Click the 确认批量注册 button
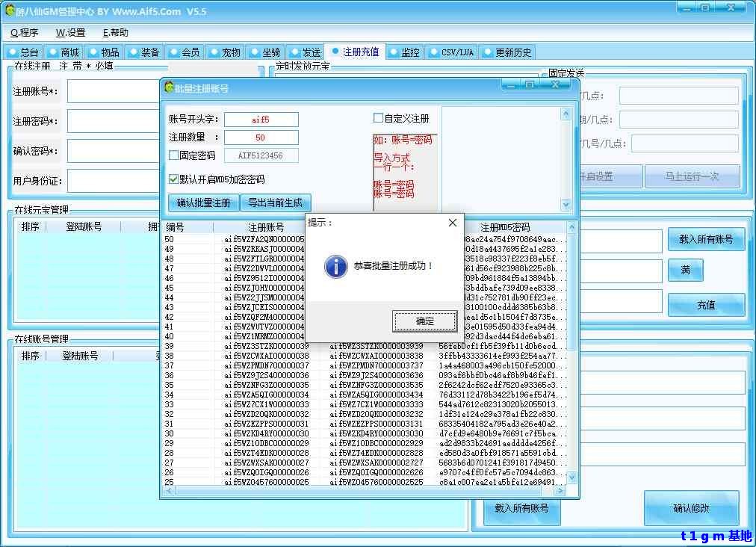The image size is (756, 547). pyautogui.click(x=203, y=203)
